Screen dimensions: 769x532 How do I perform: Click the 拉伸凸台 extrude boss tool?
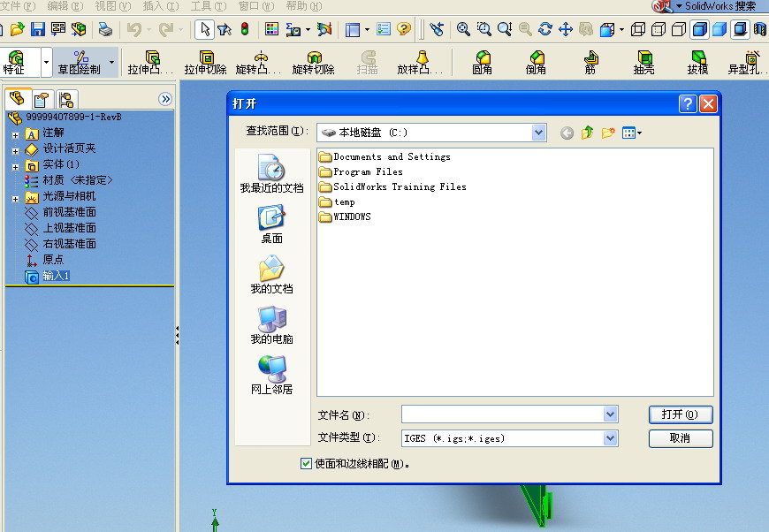click(150, 63)
